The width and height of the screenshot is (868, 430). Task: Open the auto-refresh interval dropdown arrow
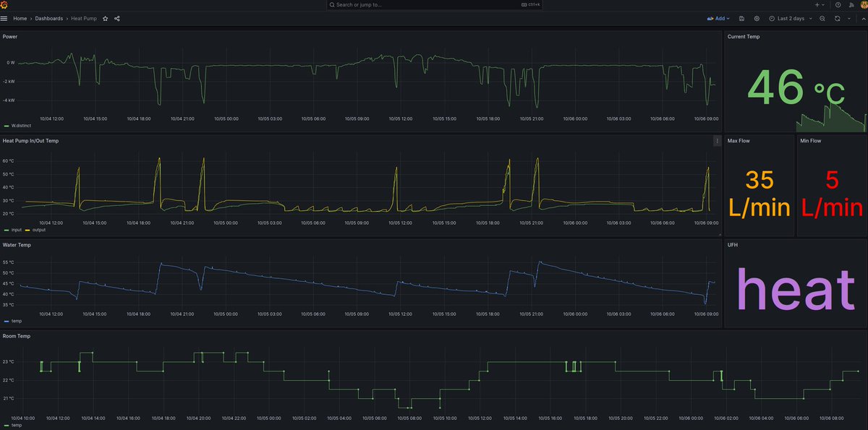pos(849,19)
